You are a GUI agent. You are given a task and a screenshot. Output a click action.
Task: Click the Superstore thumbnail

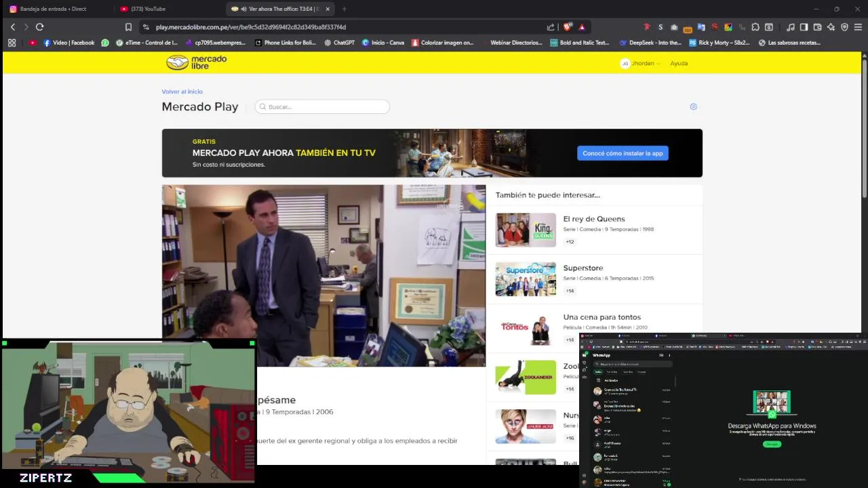click(x=526, y=279)
